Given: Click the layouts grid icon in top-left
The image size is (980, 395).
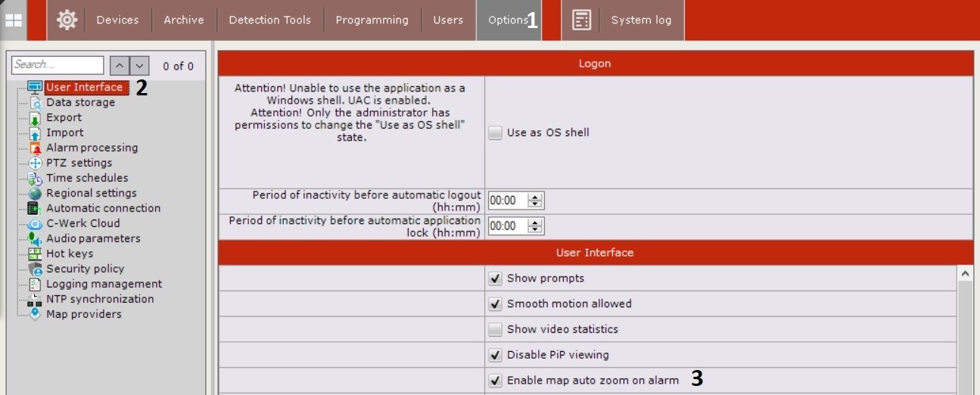Looking at the screenshot, I should [14, 20].
